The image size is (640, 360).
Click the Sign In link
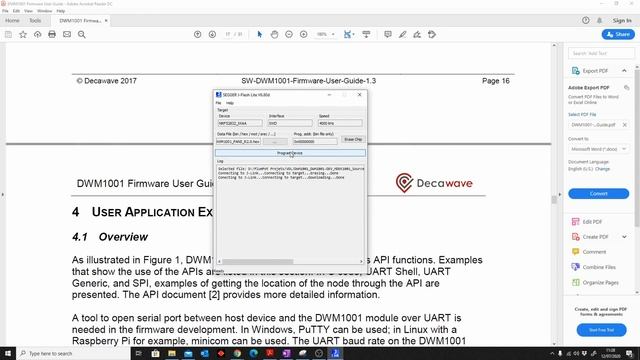click(x=622, y=20)
